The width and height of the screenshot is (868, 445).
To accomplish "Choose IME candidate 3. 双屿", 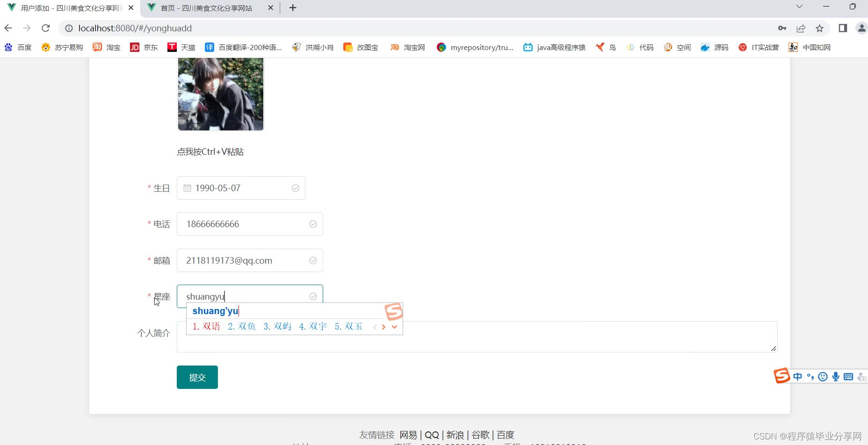I will [x=277, y=326].
